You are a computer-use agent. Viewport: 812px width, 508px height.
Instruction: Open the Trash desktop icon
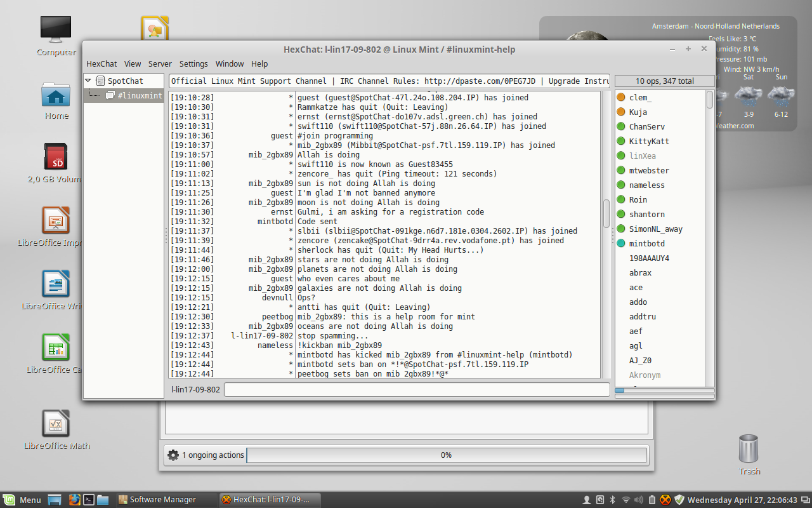pyautogui.click(x=749, y=450)
